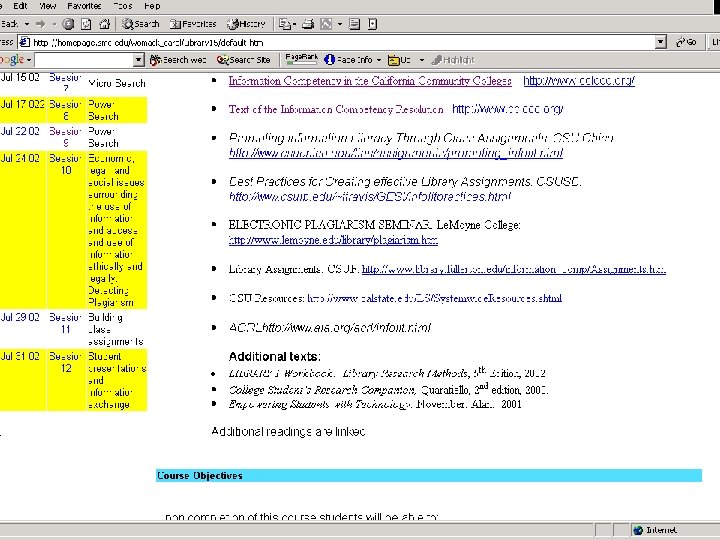
Task: Open Session 9 link for Jul 22 02
Action: click(x=65, y=137)
